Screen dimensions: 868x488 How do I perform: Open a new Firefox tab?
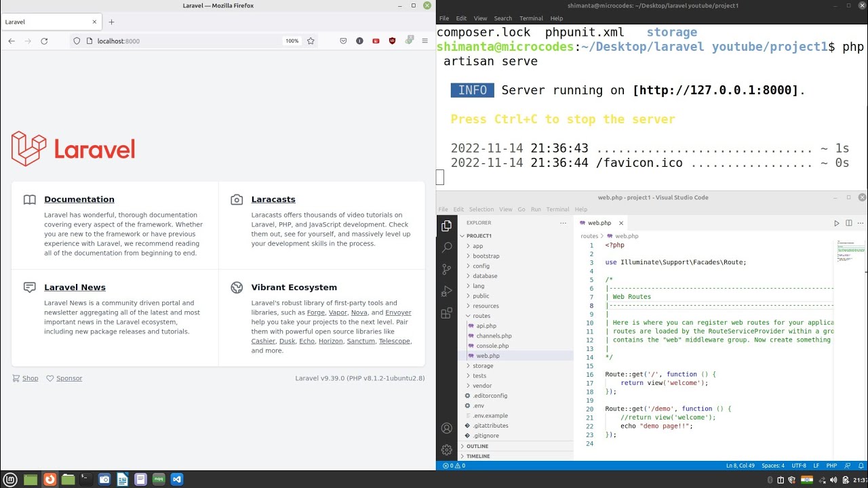pos(112,22)
